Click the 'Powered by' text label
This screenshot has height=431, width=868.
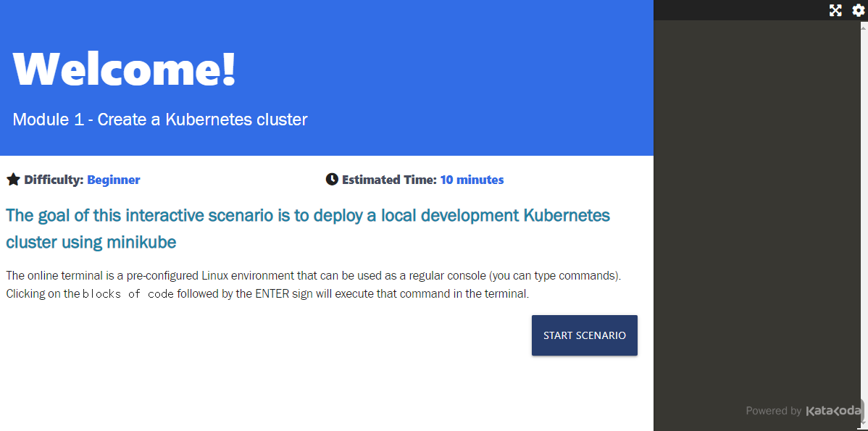773,411
